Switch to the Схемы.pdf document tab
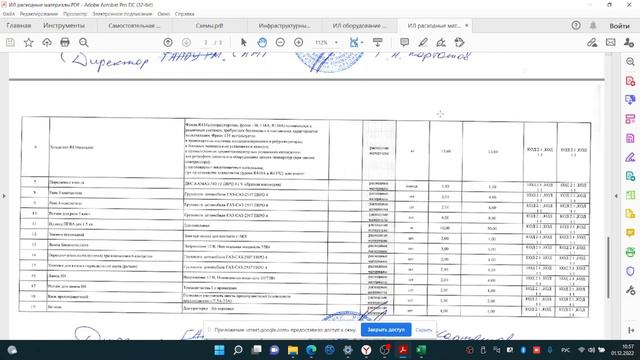This screenshot has width=640, height=360. point(209,25)
